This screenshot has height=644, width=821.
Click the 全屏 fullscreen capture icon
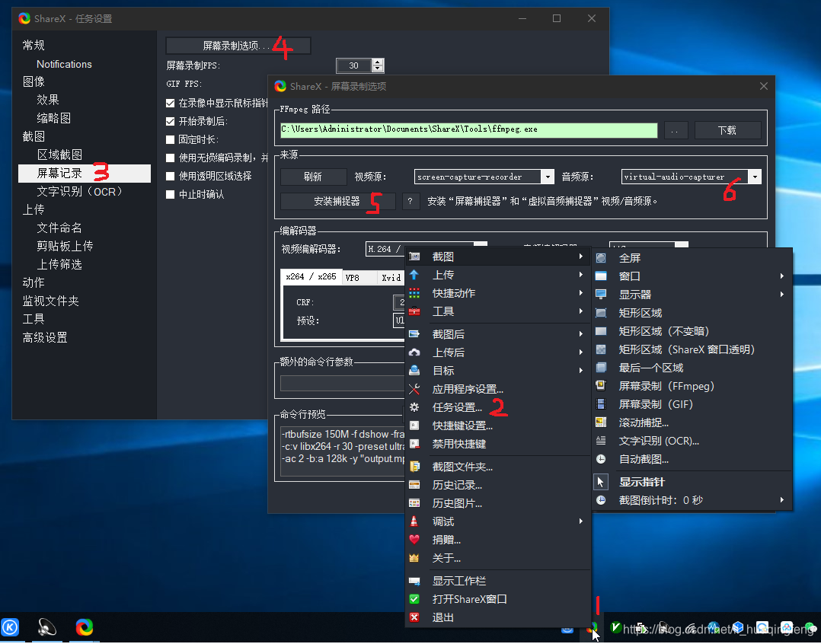tap(601, 258)
